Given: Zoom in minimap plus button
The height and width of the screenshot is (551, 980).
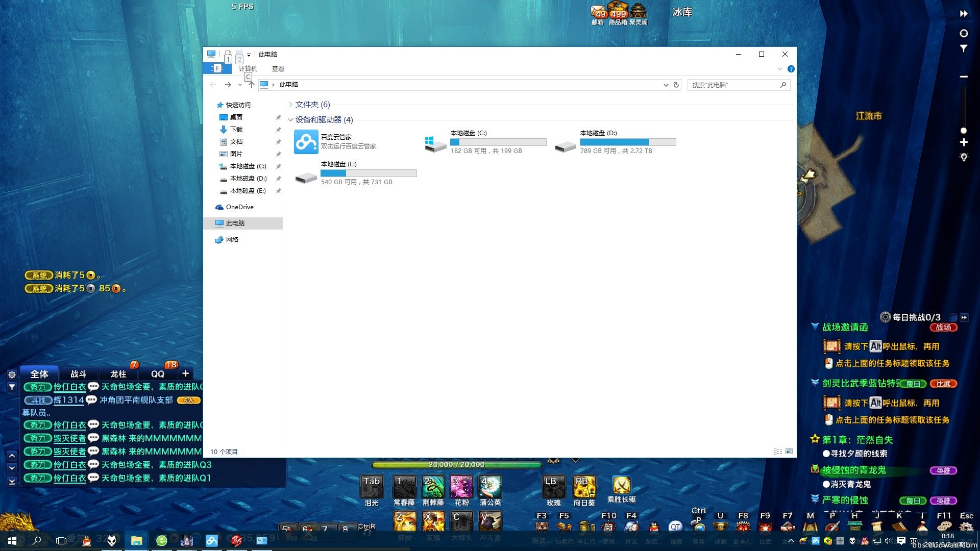Looking at the screenshot, I should click(964, 142).
